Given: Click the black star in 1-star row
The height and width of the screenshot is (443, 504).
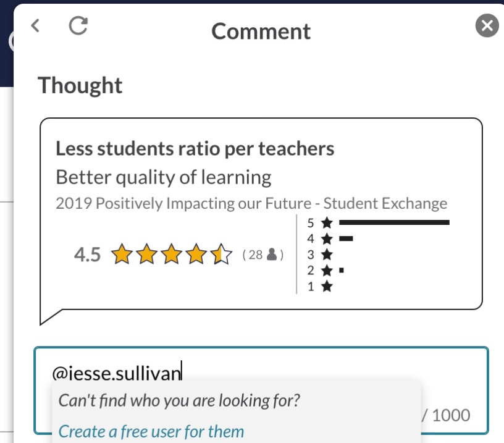Looking at the screenshot, I should [x=327, y=286].
